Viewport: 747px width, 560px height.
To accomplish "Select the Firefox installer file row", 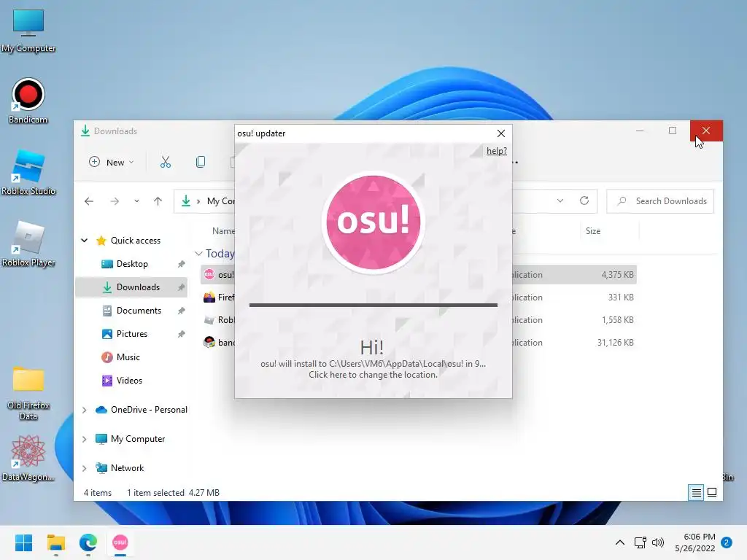I will pyautogui.click(x=217, y=297).
